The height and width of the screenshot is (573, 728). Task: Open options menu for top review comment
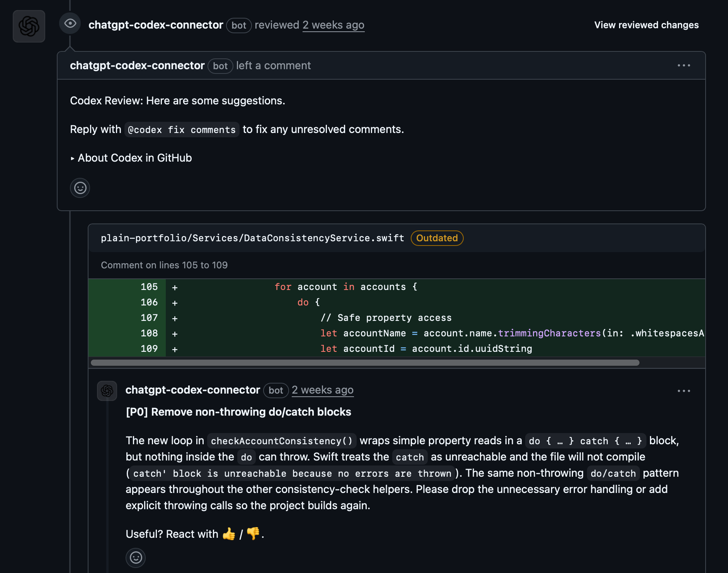point(684,65)
